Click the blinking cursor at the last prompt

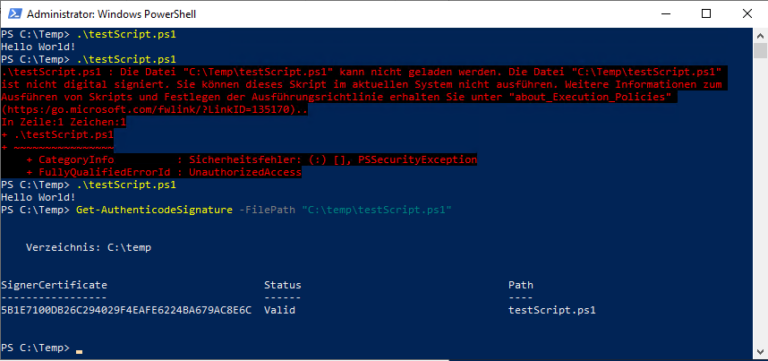pos(79,351)
